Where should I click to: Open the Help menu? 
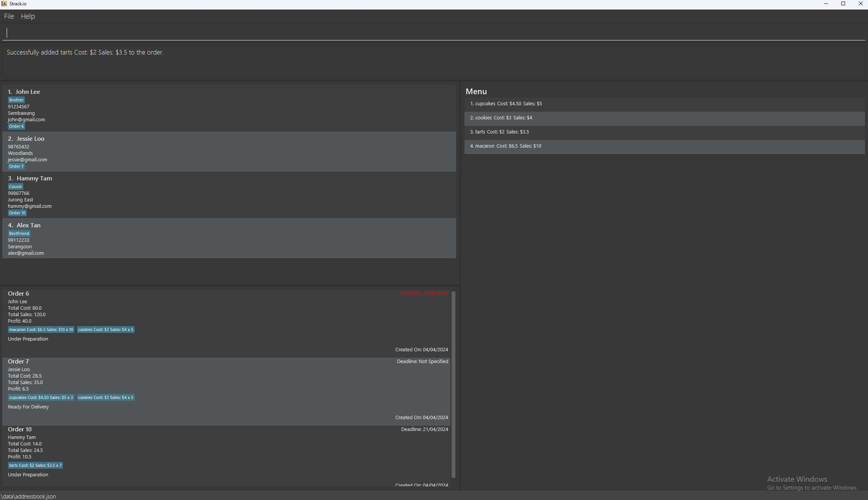point(28,16)
